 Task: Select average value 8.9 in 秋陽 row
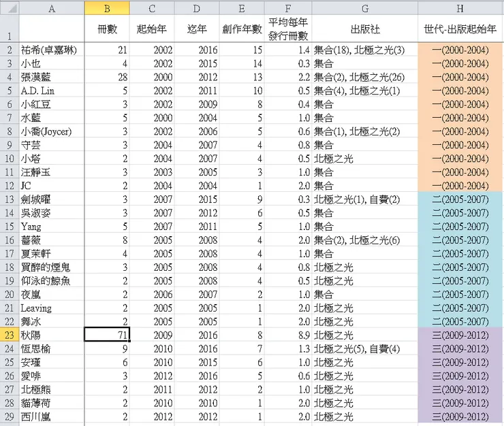tap(288, 335)
